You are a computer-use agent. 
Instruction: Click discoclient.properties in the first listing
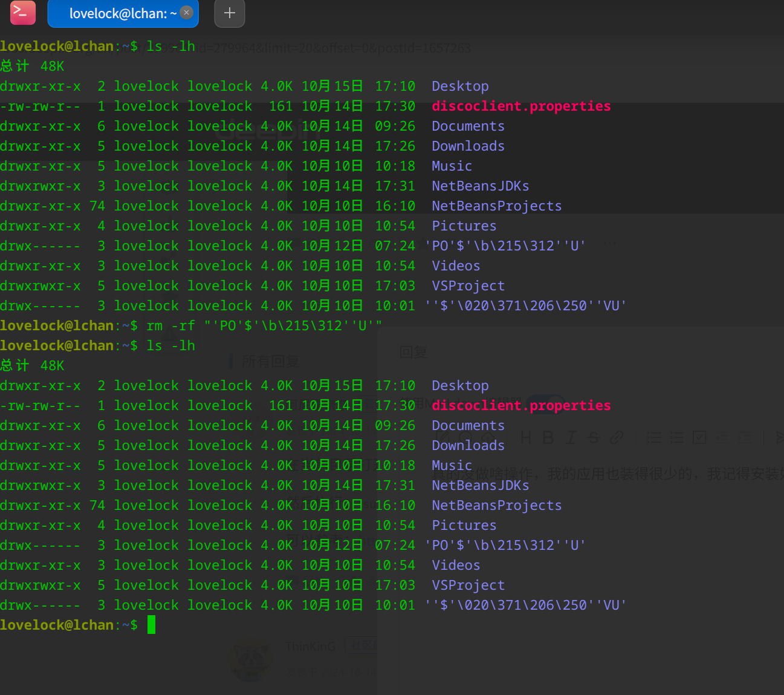coord(521,106)
